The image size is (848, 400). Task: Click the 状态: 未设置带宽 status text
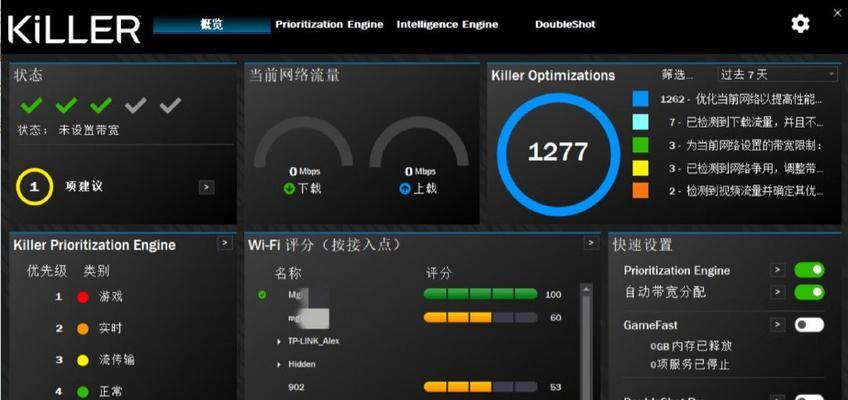coord(69,130)
